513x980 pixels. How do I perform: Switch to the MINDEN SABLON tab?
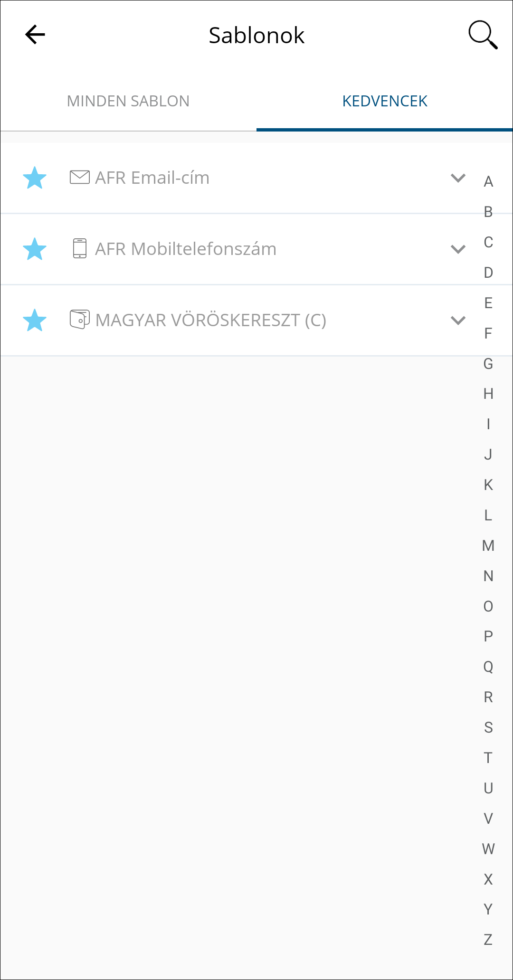coord(128,101)
